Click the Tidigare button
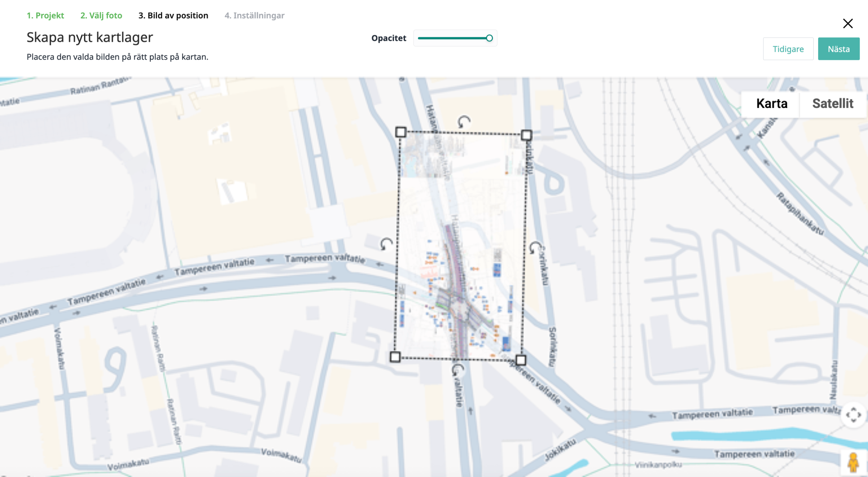The width and height of the screenshot is (868, 477). pos(788,49)
